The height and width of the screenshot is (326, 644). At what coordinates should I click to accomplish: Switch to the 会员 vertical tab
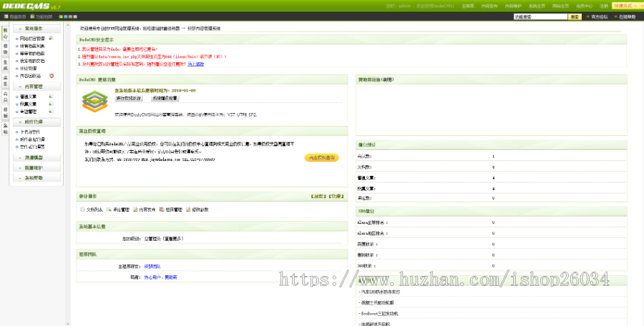pos(5,97)
